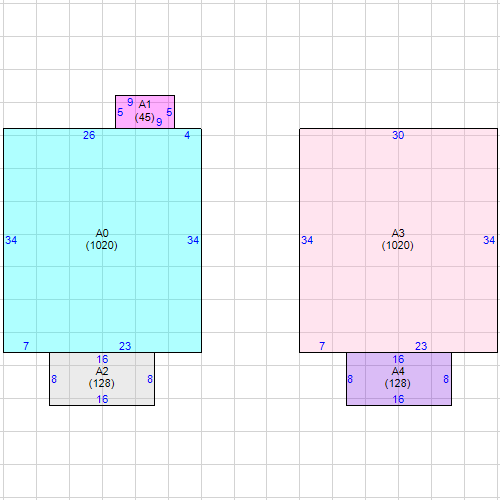Select the 30 dimension atop area A3

398,135
